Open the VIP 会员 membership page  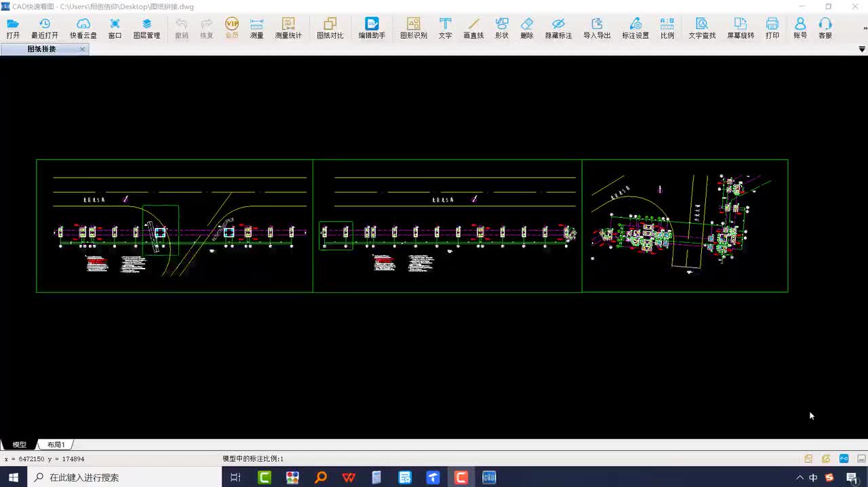point(232,28)
